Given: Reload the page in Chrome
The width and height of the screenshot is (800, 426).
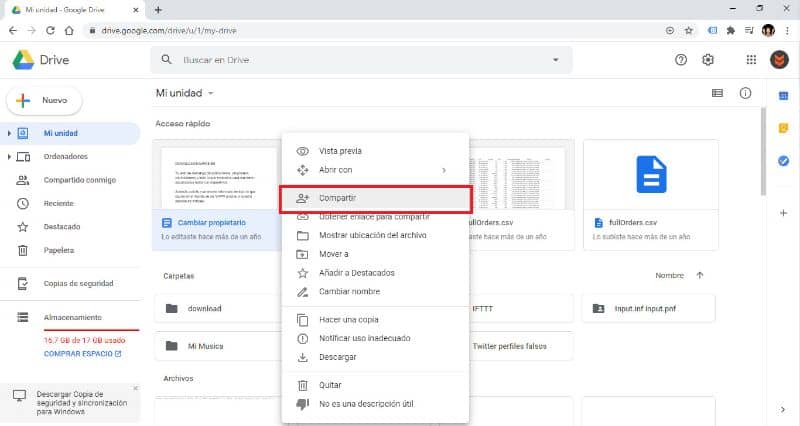Looking at the screenshot, I should 50,31.
